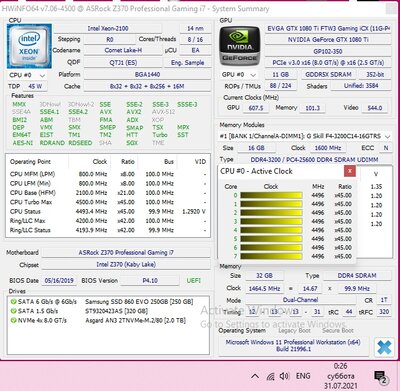Click the ENG language indicator
The height and width of the screenshot is (391, 400).
[303, 376]
